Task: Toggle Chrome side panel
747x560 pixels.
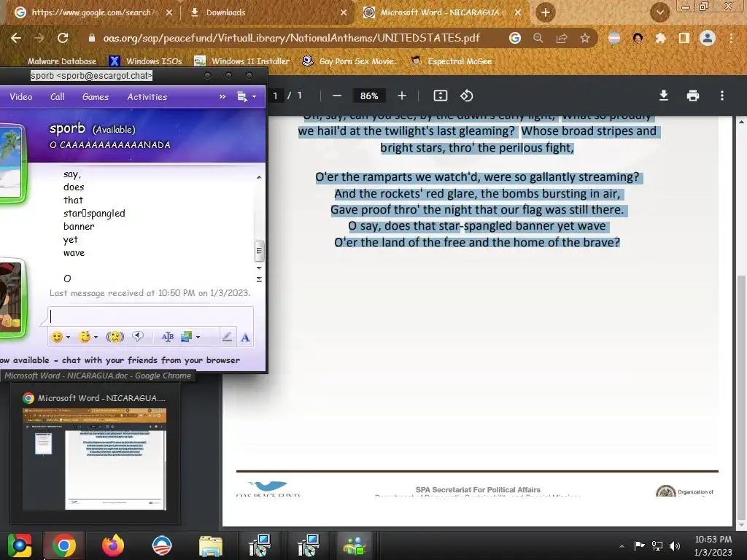Action: coord(684,38)
